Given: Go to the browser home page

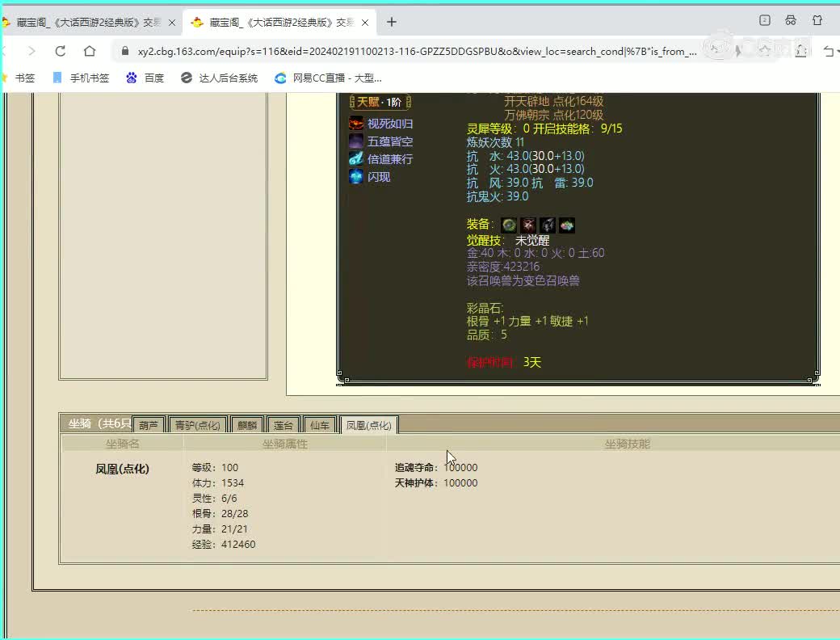Looking at the screenshot, I should tap(90, 51).
